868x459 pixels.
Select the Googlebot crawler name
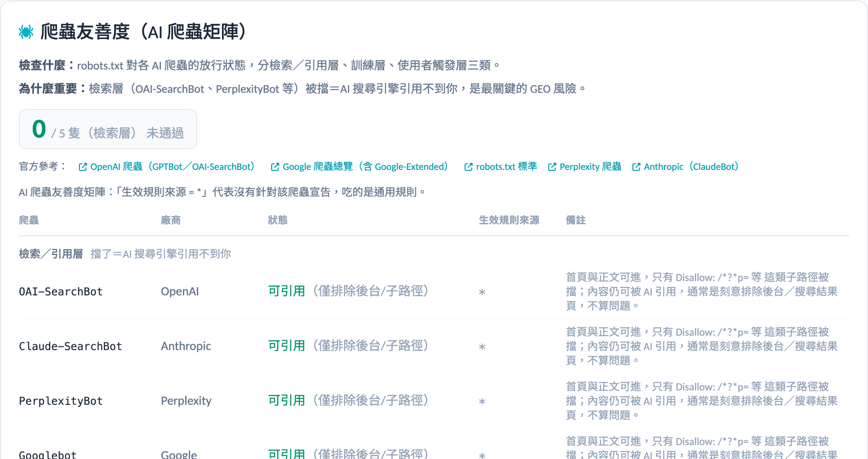[48, 454]
